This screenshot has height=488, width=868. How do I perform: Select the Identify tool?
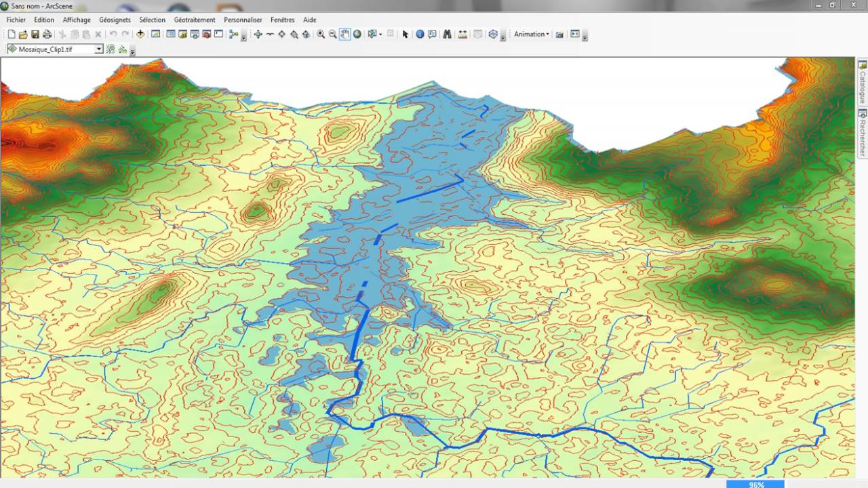[420, 34]
